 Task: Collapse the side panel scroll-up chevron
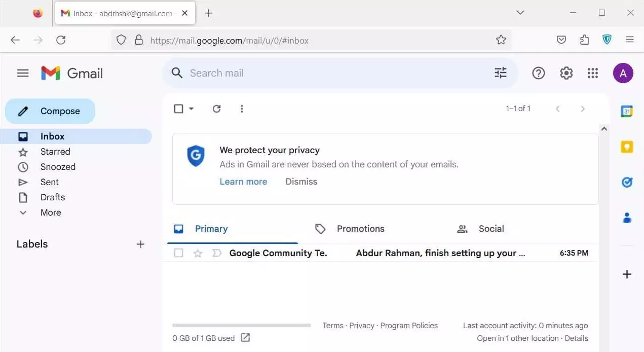coord(603,129)
